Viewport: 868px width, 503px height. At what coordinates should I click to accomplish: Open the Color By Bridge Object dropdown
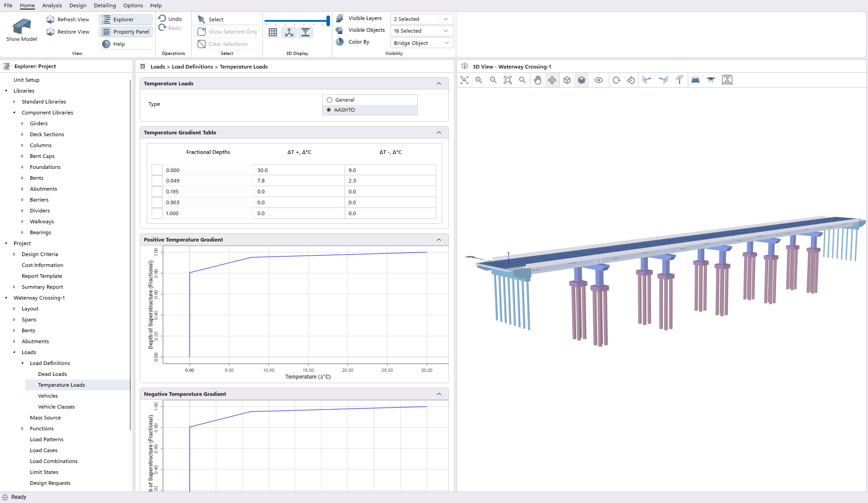[421, 43]
